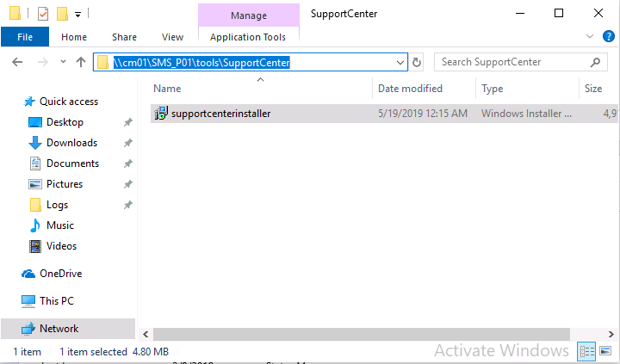The height and width of the screenshot is (364, 620).
Task: Open the Logs folder shortcut
Action: point(57,205)
